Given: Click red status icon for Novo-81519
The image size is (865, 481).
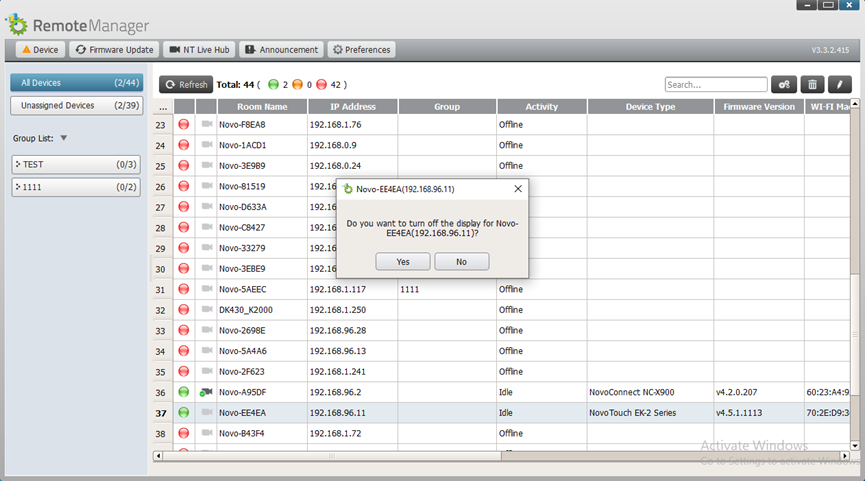Looking at the screenshot, I should point(184,186).
